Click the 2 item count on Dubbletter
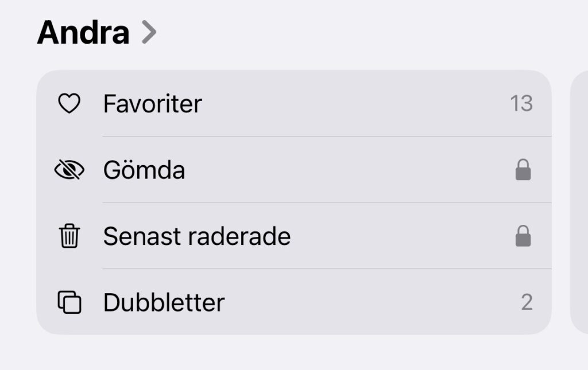The image size is (588, 370). tap(527, 302)
